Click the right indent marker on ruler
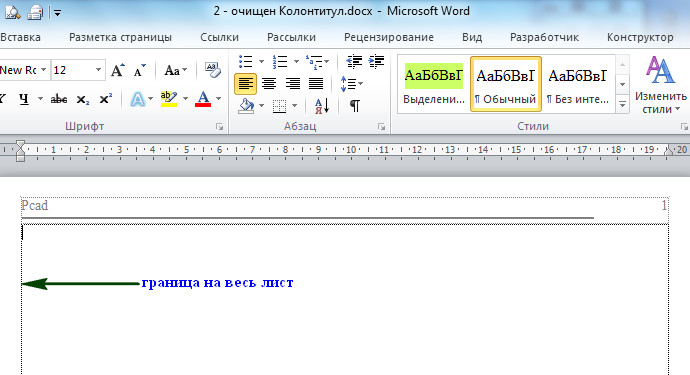The width and height of the screenshot is (690, 375). tap(668, 151)
